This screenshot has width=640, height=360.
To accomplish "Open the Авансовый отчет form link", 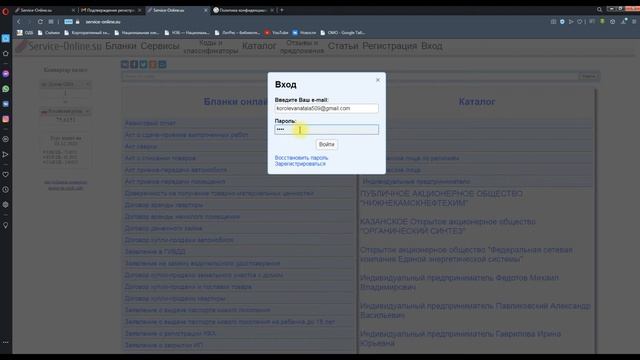I will click(150, 123).
